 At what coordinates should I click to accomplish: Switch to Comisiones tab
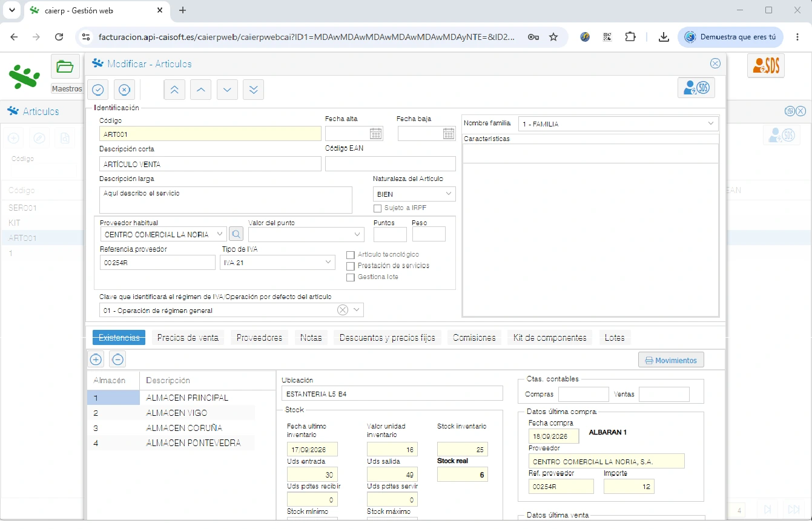pos(474,338)
